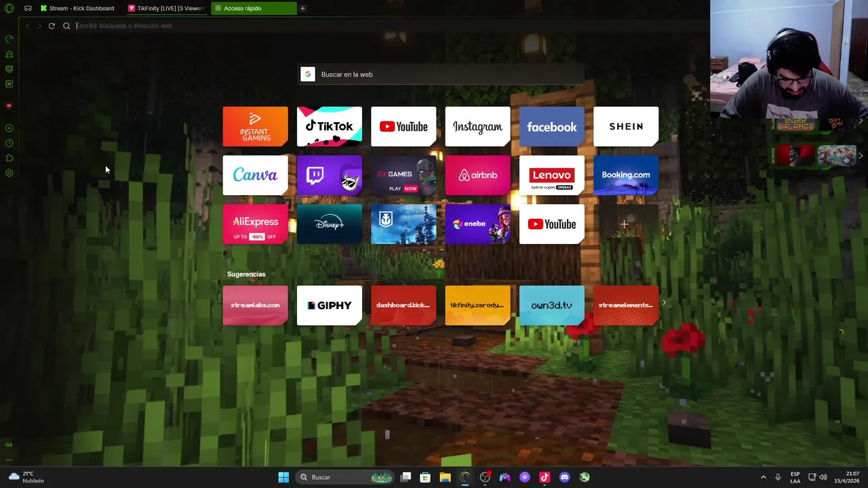The image size is (868, 488).
Task: Open SHEIN speed dial tile
Action: coord(626,127)
